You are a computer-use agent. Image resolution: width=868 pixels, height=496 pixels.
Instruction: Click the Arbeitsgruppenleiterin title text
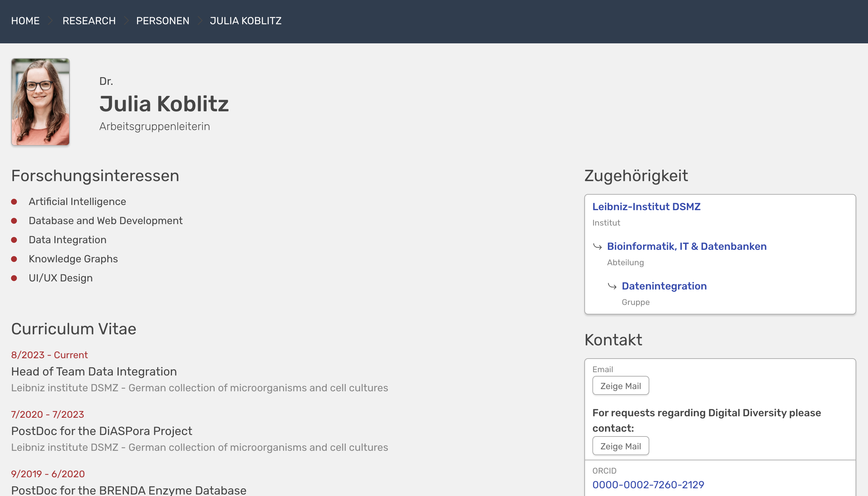pos(154,126)
